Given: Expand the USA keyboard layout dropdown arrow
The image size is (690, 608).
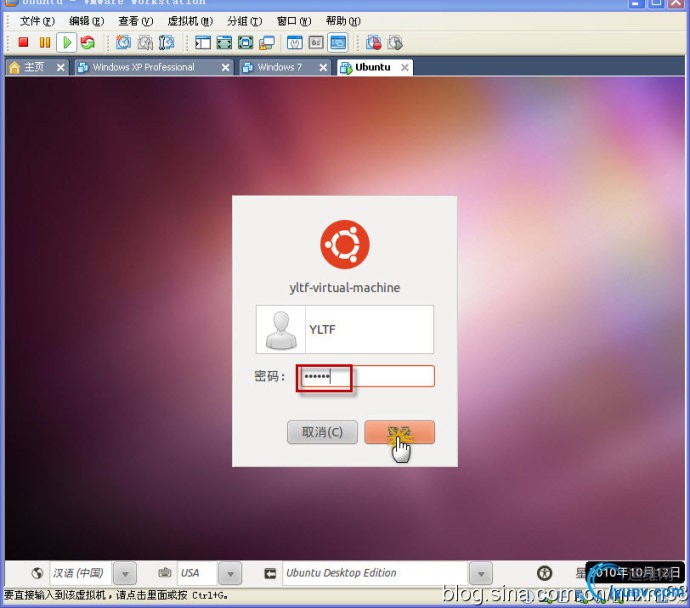Looking at the screenshot, I should [x=230, y=573].
